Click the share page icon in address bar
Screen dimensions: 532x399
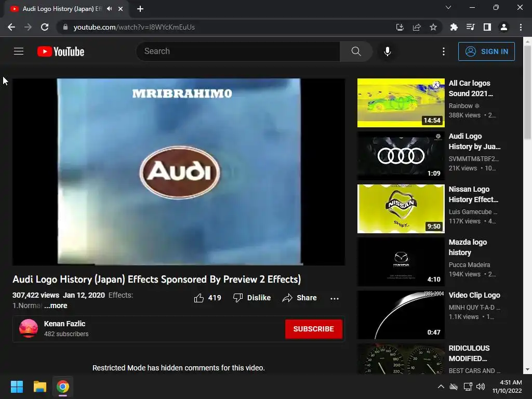pos(417,27)
